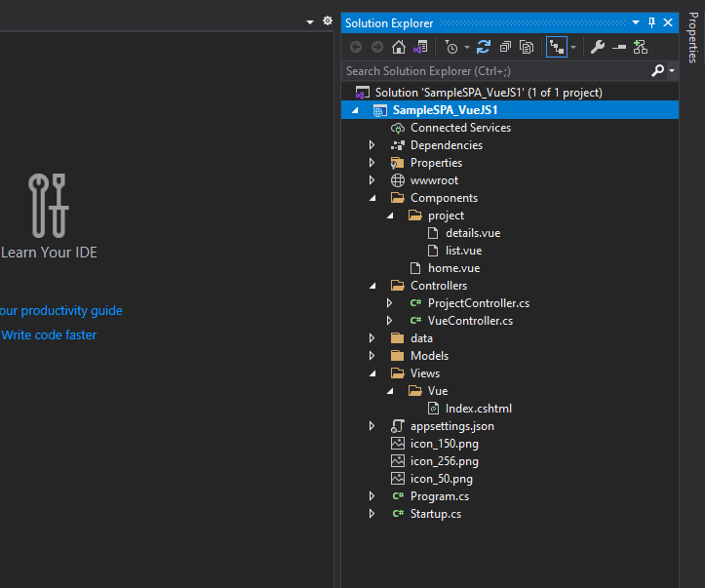The width and height of the screenshot is (705, 588).
Task: Collapse the Components folder
Action: point(372,198)
